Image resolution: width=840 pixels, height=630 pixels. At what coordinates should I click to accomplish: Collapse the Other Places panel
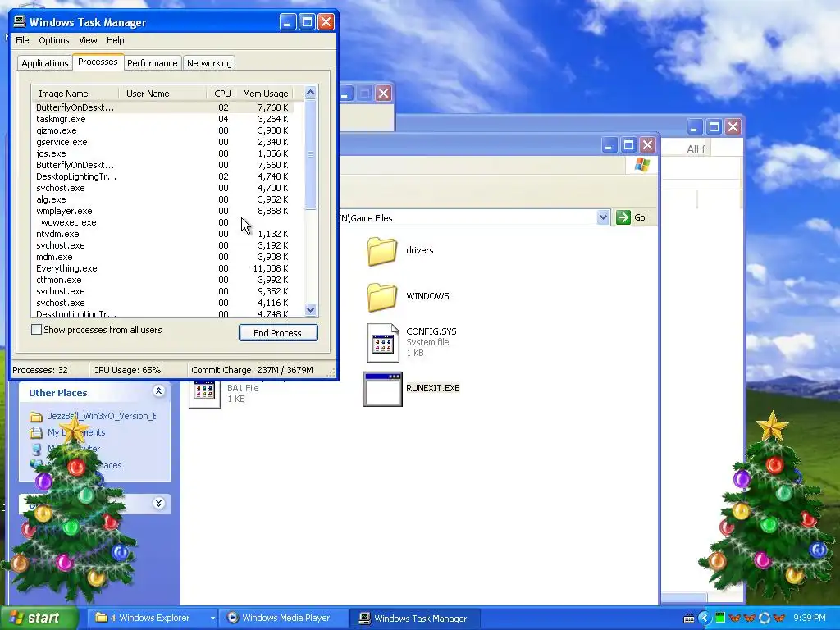tap(158, 391)
